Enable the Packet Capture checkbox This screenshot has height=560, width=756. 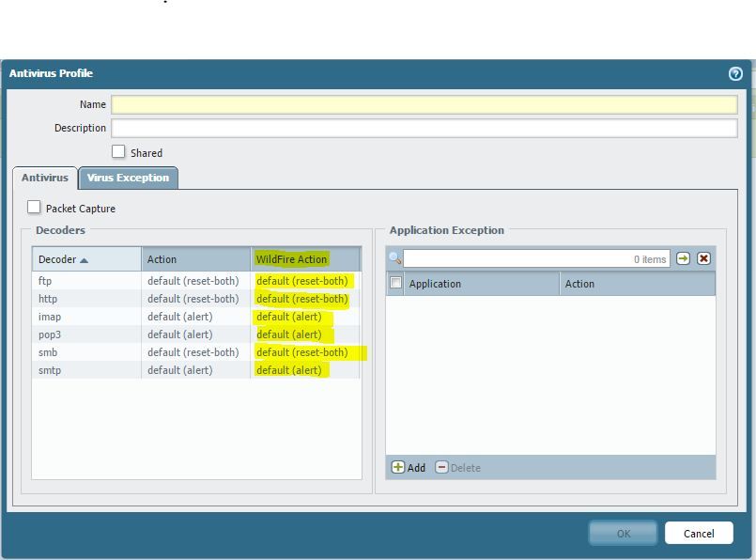click(x=35, y=208)
